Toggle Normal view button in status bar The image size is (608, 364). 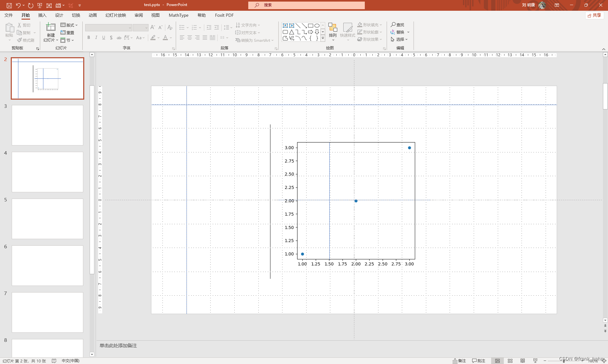click(497, 361)
